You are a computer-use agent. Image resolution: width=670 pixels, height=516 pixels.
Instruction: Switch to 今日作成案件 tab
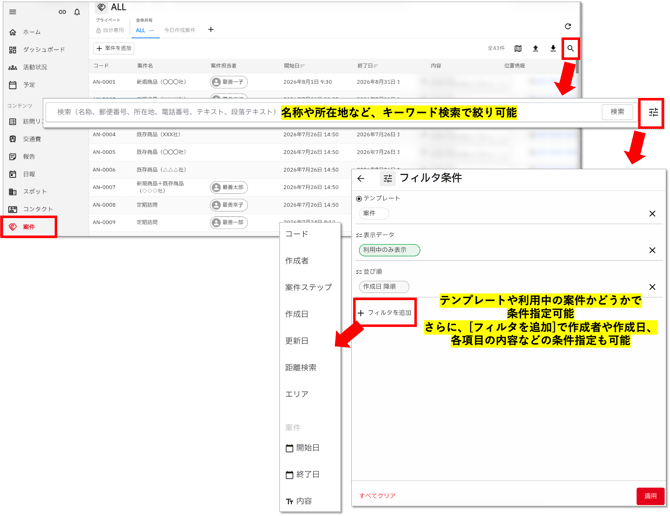coord(179,30)
